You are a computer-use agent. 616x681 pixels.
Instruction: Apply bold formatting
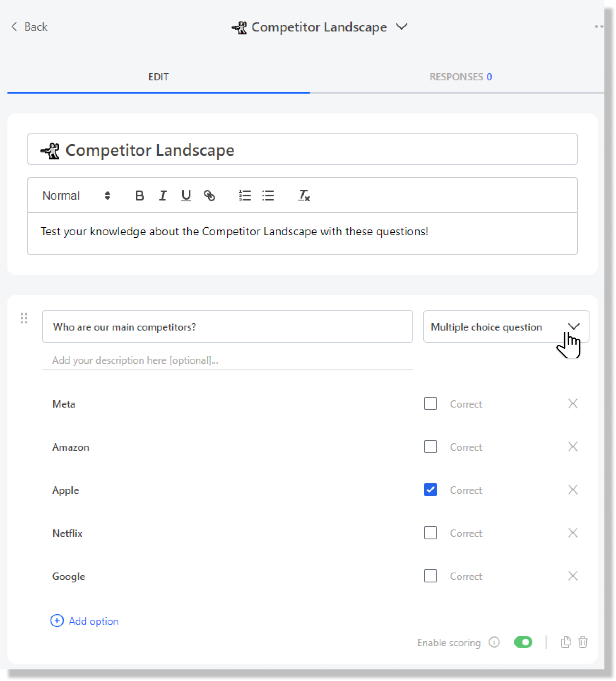(x=140, y=196)
